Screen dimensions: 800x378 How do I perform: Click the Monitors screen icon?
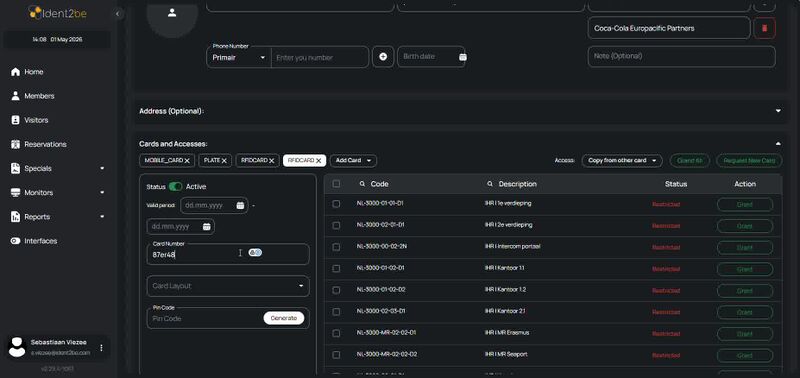[15, 192]
